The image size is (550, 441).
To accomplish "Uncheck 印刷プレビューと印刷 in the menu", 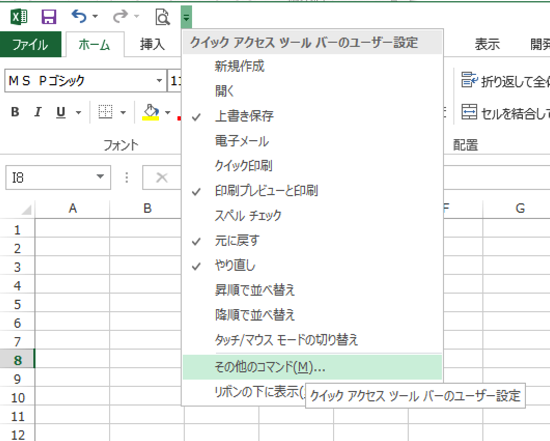I will 312,191.
